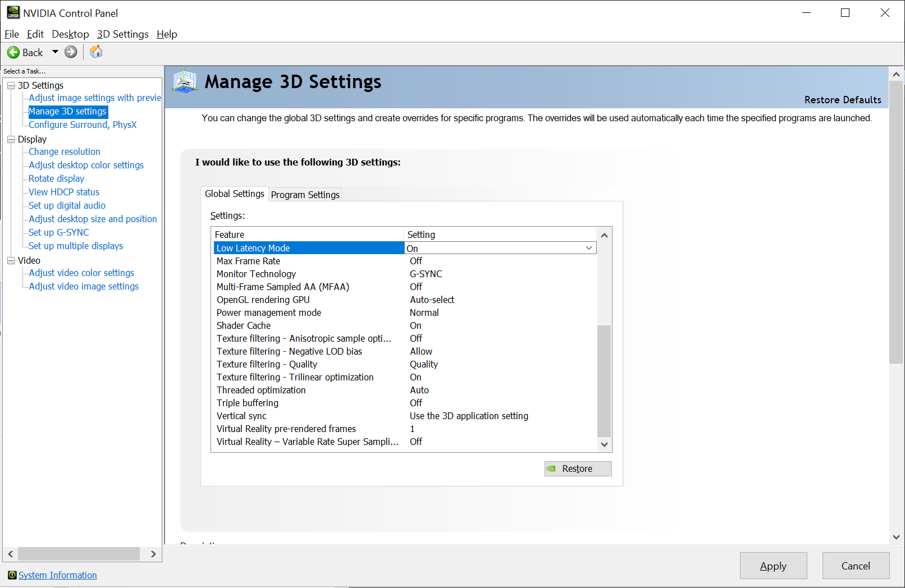Open Adjust image settings with preview
Image resolution: width=905 pixels, height=588 pixels.
click(x=95, y=98)
